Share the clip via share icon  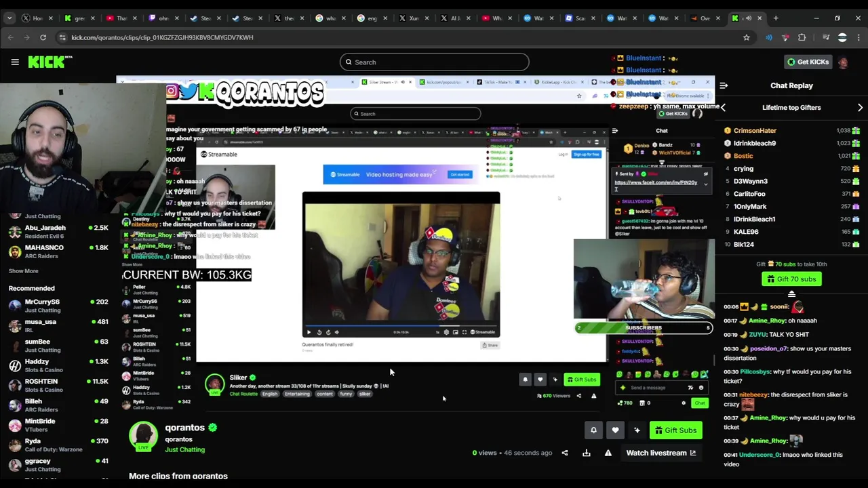pyautogui.click(x=564, y=453)
